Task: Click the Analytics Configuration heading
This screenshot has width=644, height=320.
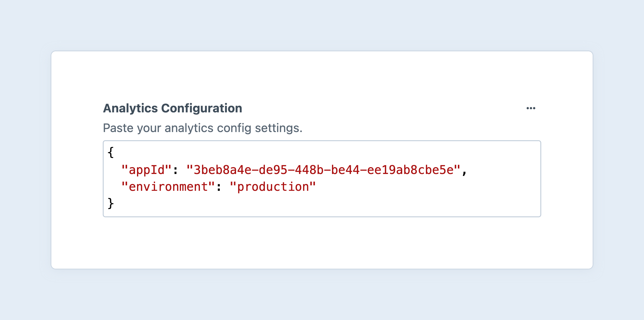Action: point(172,108)
